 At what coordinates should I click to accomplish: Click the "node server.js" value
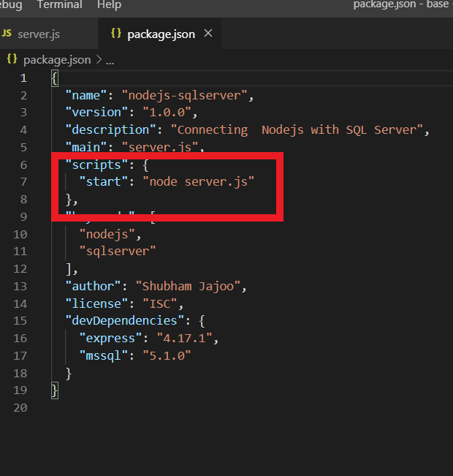tap(199, 182)
